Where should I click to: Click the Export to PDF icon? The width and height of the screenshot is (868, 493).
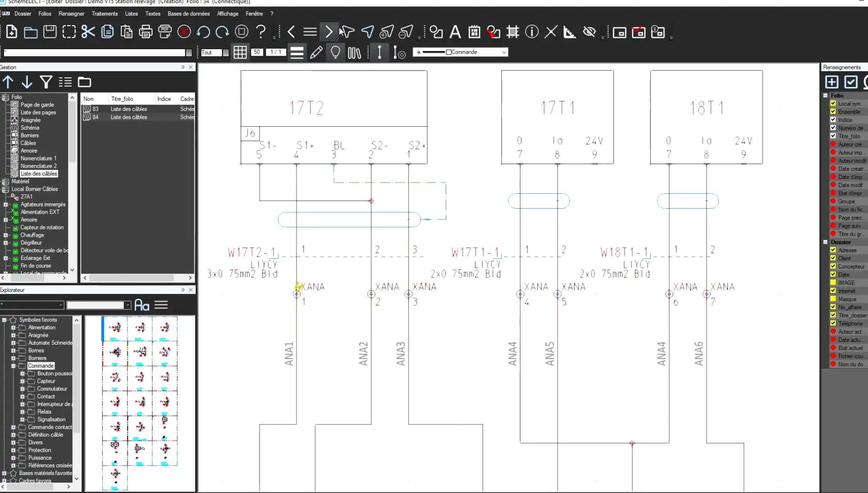[x=165, y=32]
